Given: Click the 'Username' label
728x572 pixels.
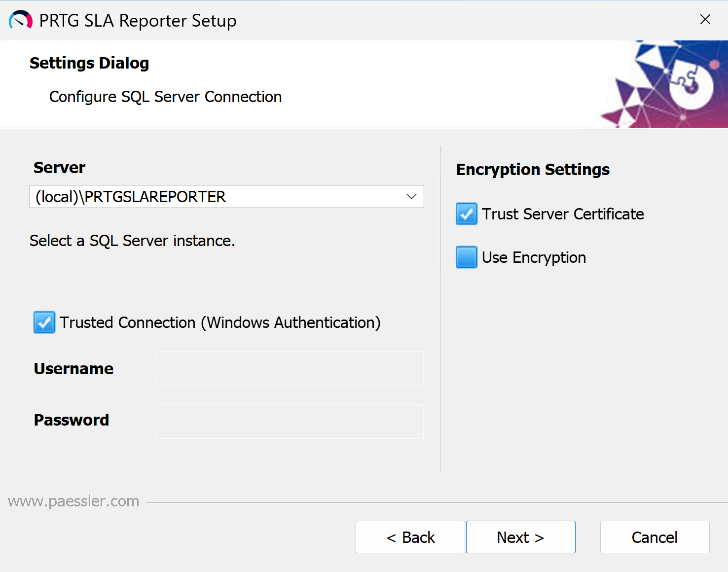Looking at the screenshot, I should pyautogui.click(x=73, y=369).
